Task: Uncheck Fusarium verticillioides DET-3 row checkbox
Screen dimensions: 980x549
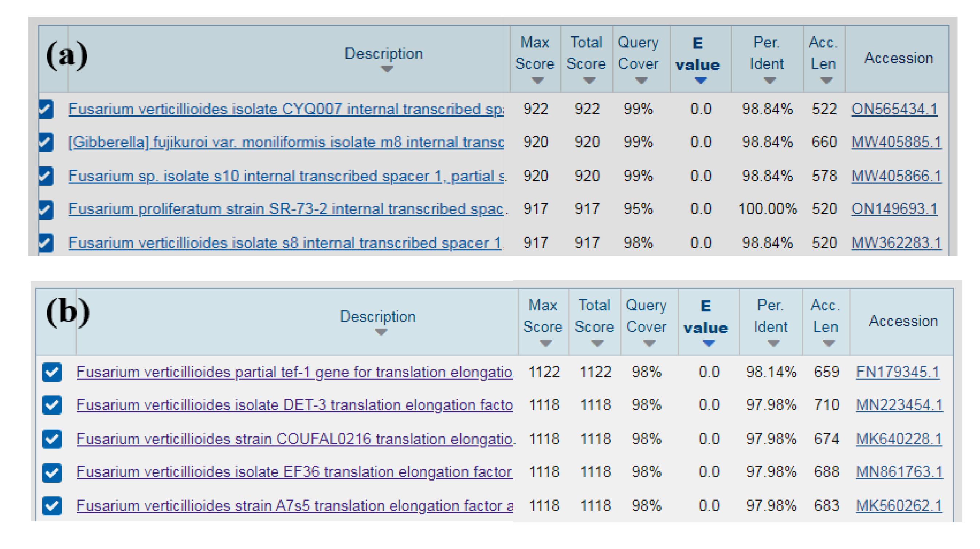Action: pos(52,405)
